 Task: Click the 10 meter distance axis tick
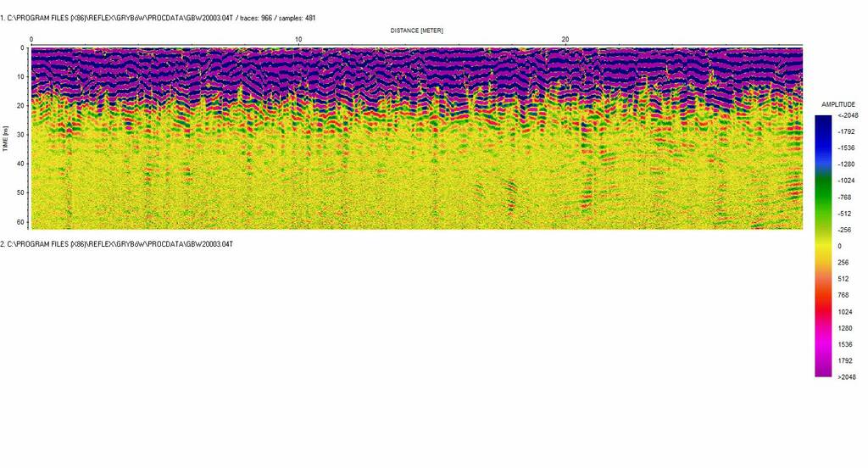coord(298,40)
